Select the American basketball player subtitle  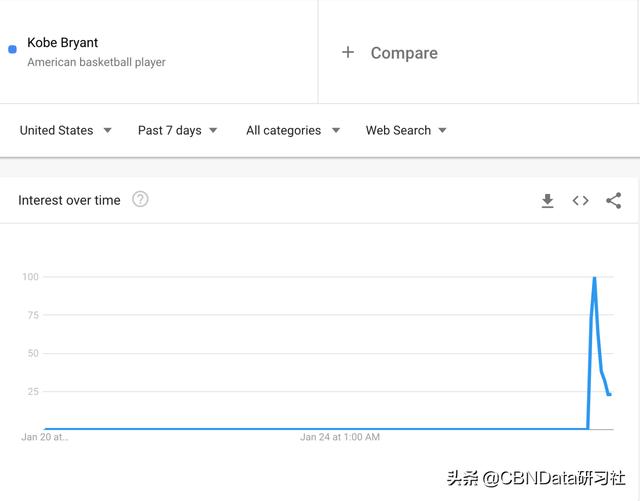(96, 62)
